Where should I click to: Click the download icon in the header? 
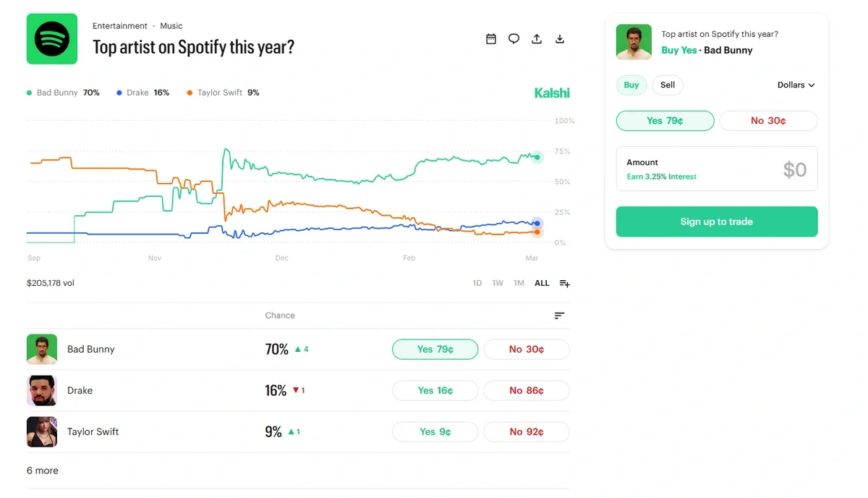pyautogui.click(x=559, y=38)
